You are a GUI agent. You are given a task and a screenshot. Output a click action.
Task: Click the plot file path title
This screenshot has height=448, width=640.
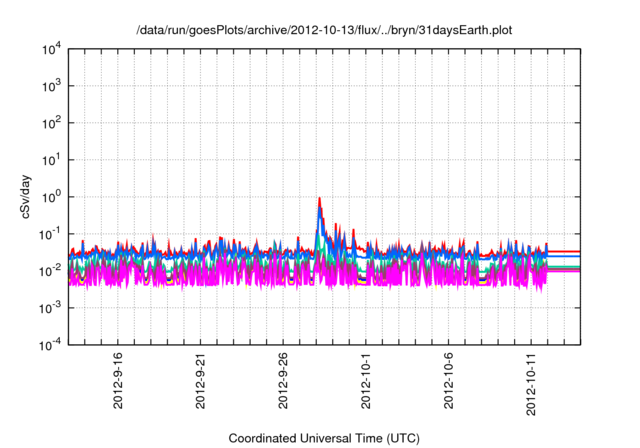[x=324, y=28]
